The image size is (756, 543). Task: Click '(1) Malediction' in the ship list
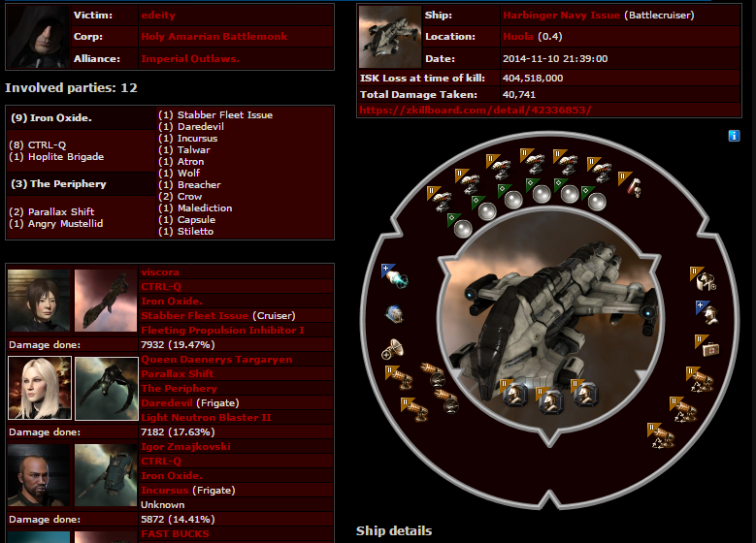195,208
